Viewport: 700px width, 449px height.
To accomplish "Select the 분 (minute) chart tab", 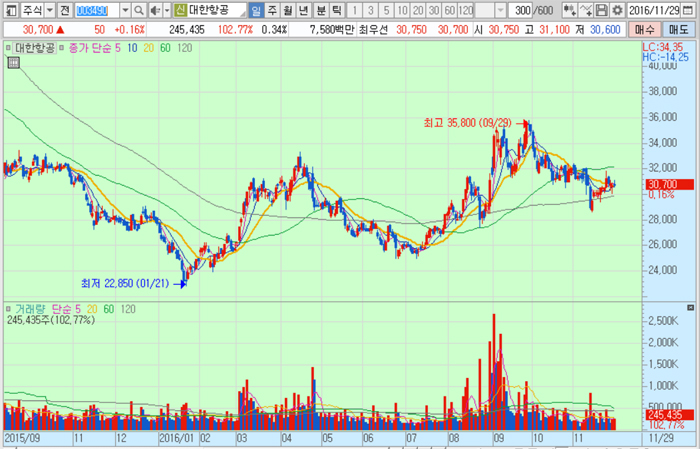I will coord(321,10).
